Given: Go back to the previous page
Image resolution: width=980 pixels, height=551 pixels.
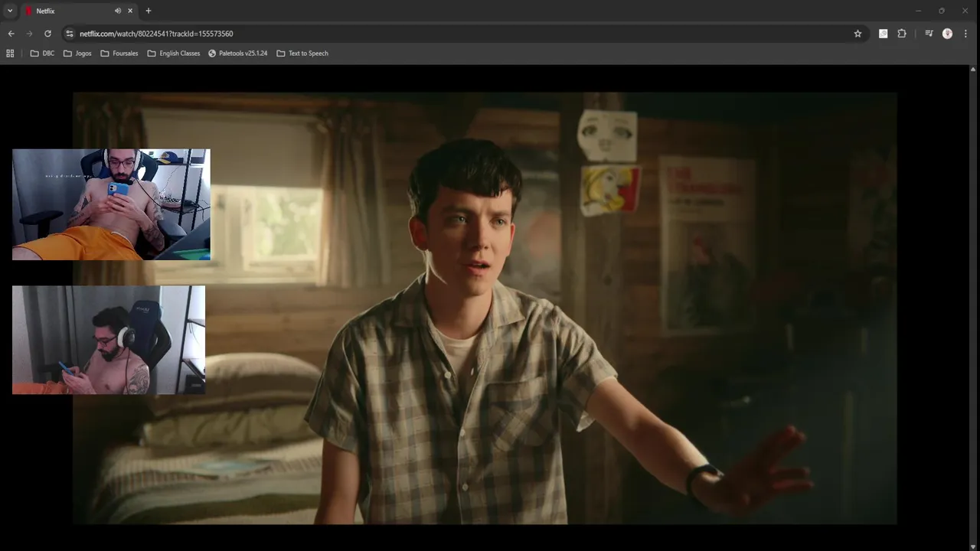Looking at the screenshot, I should click(11, 34).
